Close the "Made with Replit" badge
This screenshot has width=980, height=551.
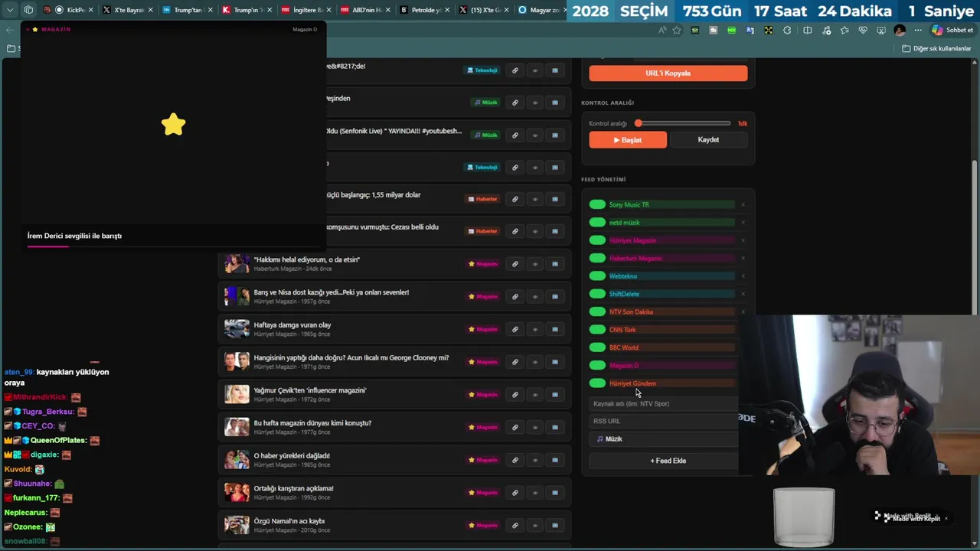point(946,518)
